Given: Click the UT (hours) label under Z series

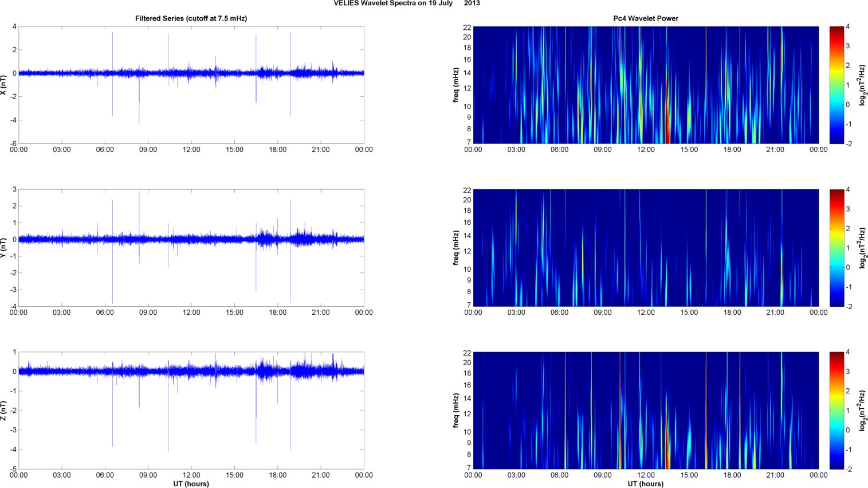Looking at the screenshot, I should [191, 484].
